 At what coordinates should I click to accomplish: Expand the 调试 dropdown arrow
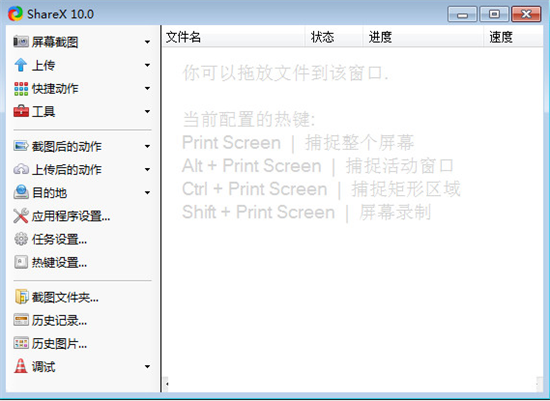(147, 367)
